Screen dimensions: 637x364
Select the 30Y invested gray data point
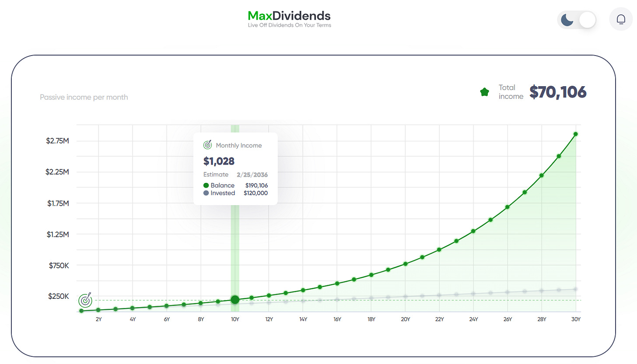pyautogui.click(x=576, y=289)
